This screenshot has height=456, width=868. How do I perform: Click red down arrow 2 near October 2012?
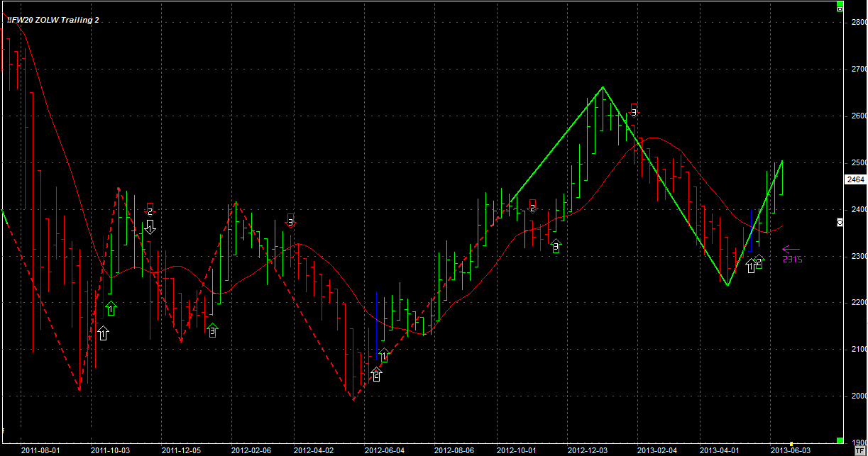tap(532, 206)
